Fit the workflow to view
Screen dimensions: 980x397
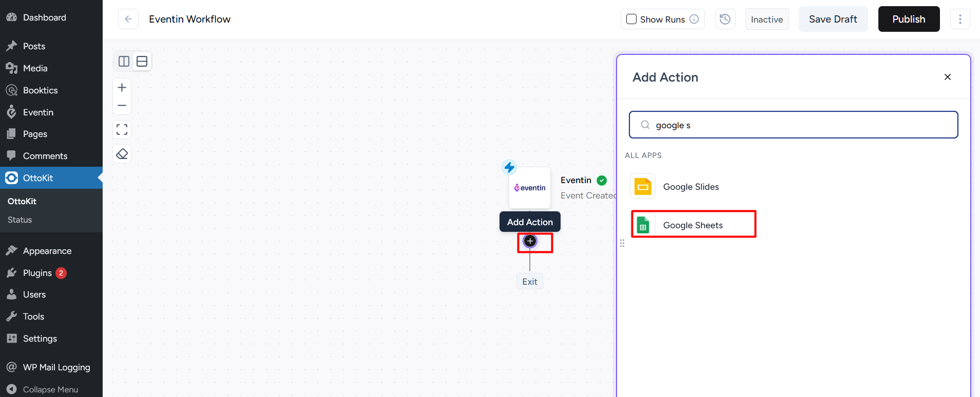(122, 129)
